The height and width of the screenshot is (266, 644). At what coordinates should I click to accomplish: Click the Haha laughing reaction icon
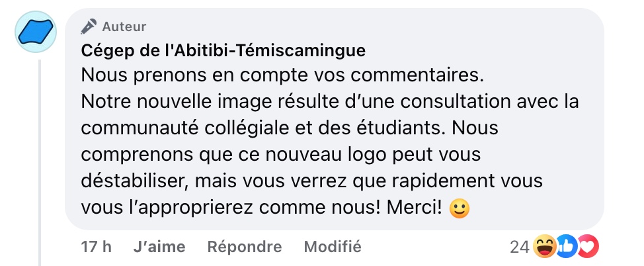pos(545,247)
